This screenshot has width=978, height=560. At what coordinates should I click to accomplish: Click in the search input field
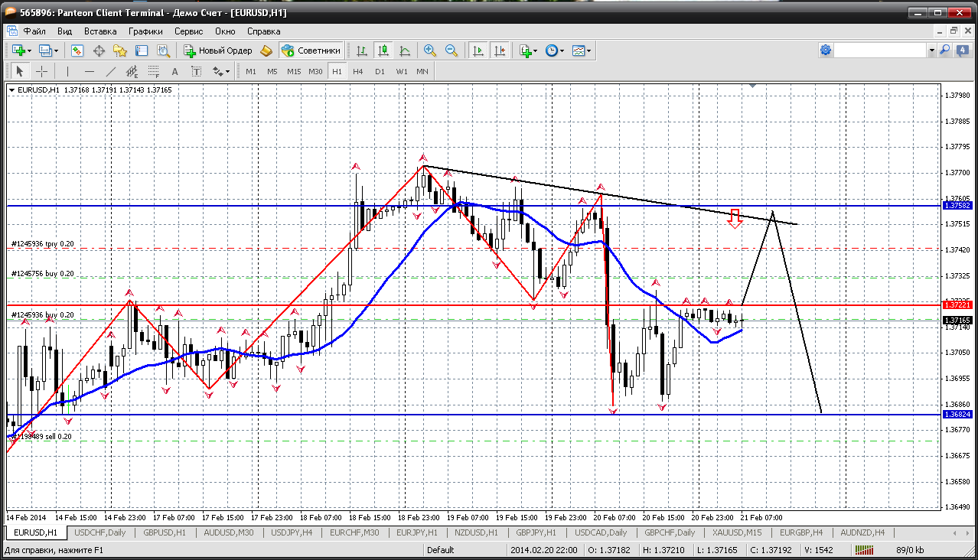[x=881, y=50]
